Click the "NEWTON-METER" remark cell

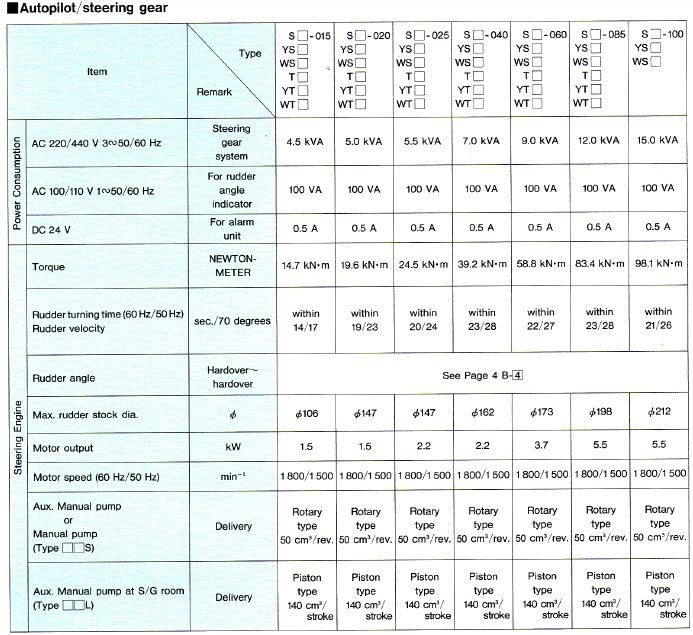[x=232, y=266]
